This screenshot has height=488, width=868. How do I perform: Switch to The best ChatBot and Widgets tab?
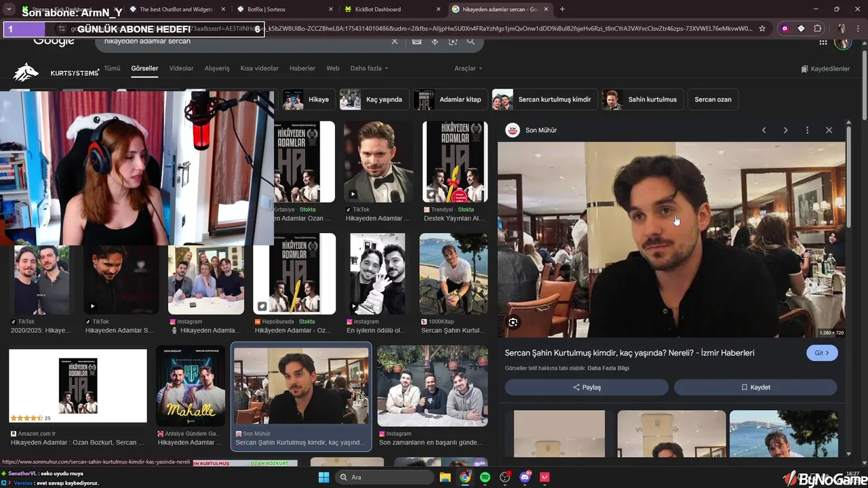click(x=178, y=9)
